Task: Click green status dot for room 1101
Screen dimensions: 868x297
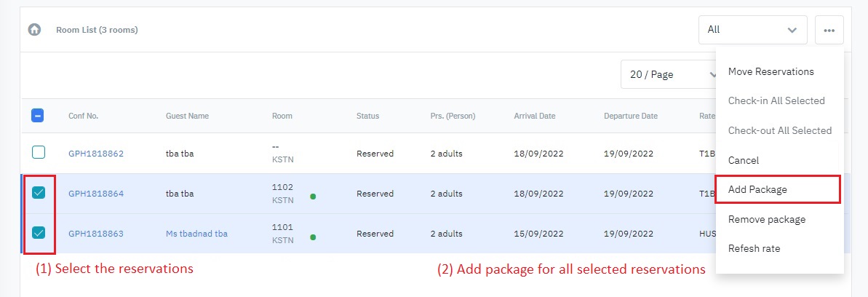Action: tap(313, 237)
